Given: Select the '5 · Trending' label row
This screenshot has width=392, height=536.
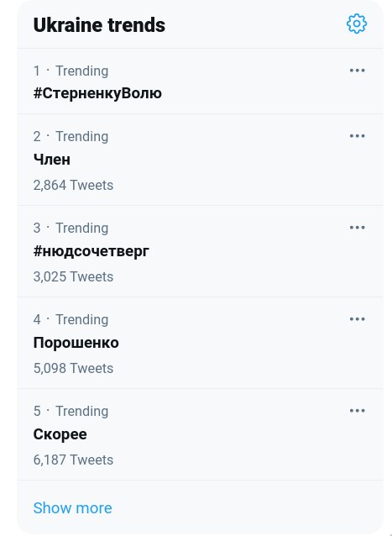Looking at the screenshot, I should (x=71, y=411).
